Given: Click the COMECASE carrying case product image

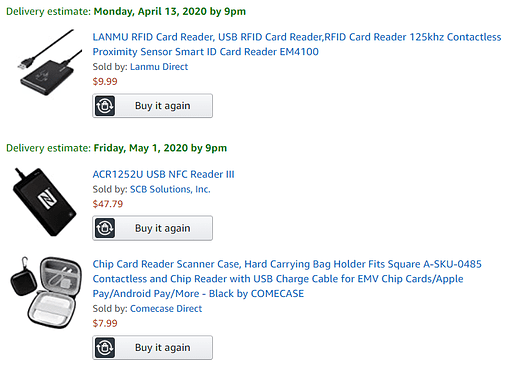Looking at the screenshot, I should [x=46, y=292].
